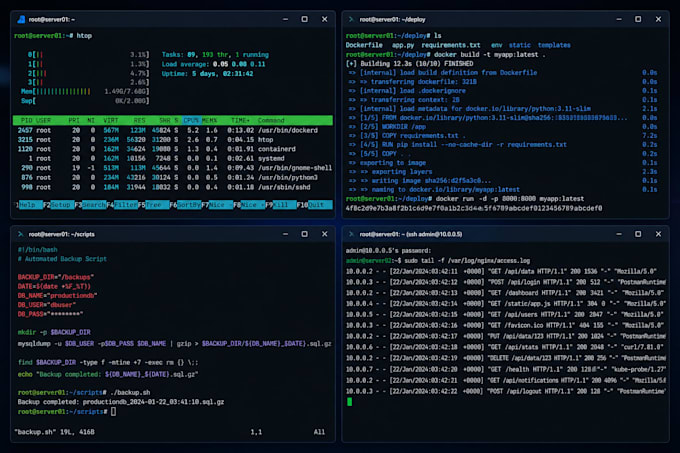680x453 pixels.
Task: Click the docker run command line
Action: click(465, 199)
